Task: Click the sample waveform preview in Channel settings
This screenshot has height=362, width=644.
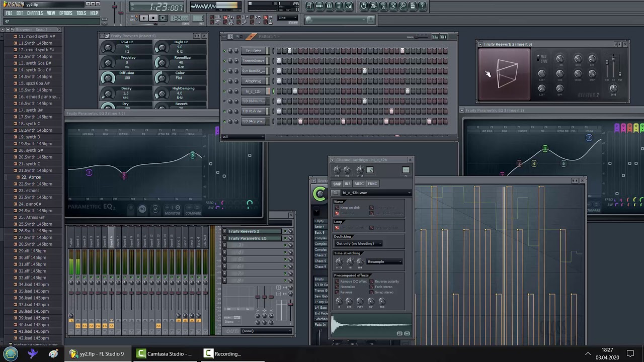Action: pyautogui.click(x=371, y=326)
